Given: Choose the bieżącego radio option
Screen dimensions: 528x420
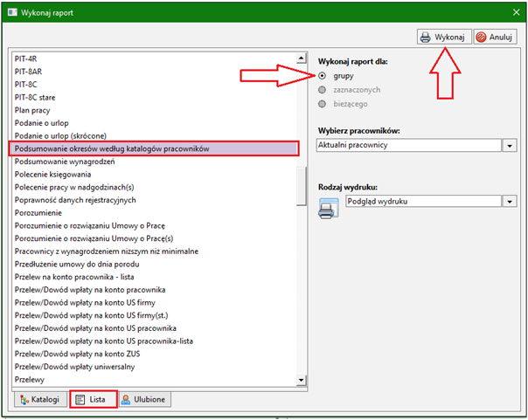Looking at the screenshot, I should pos(323,104).
